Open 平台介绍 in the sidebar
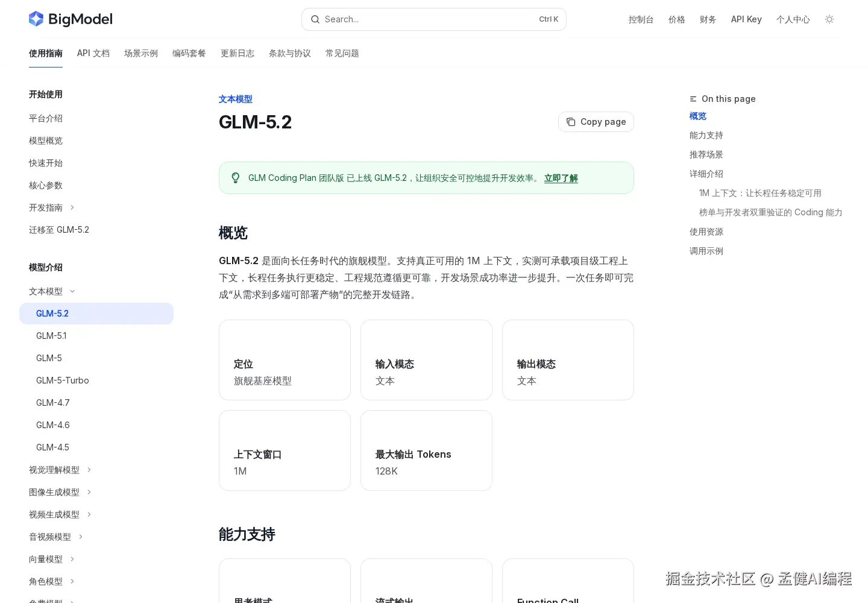 (46, 118)
